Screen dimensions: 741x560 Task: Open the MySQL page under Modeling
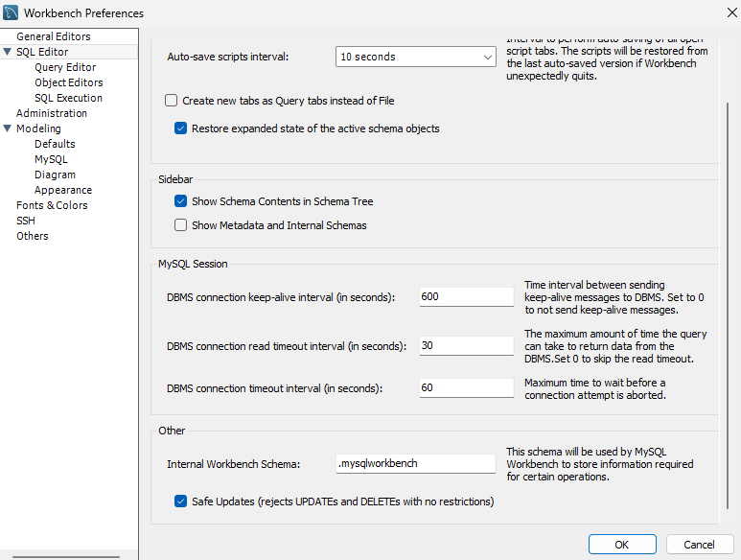coord(51,159)
